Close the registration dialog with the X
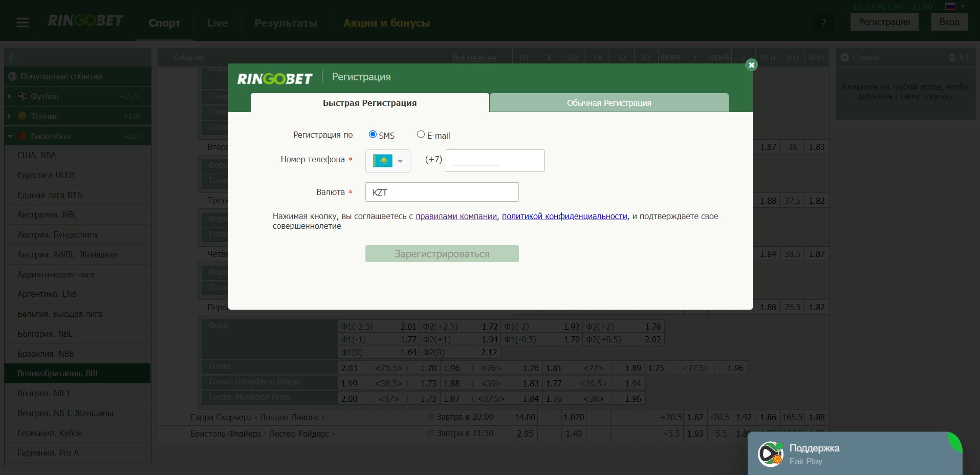Viewport: 980px width, 475px height. [x=751, y=65]
